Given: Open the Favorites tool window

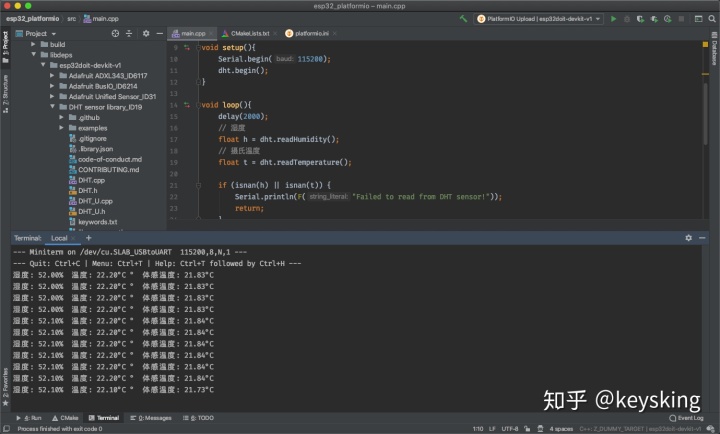Looking at the screenshot, I should point(6,387).
